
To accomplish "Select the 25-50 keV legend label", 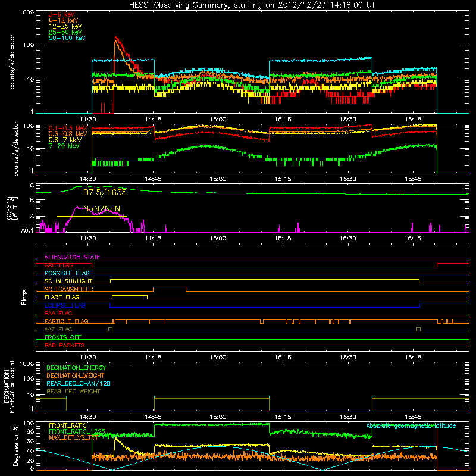I will pos(65,32).
